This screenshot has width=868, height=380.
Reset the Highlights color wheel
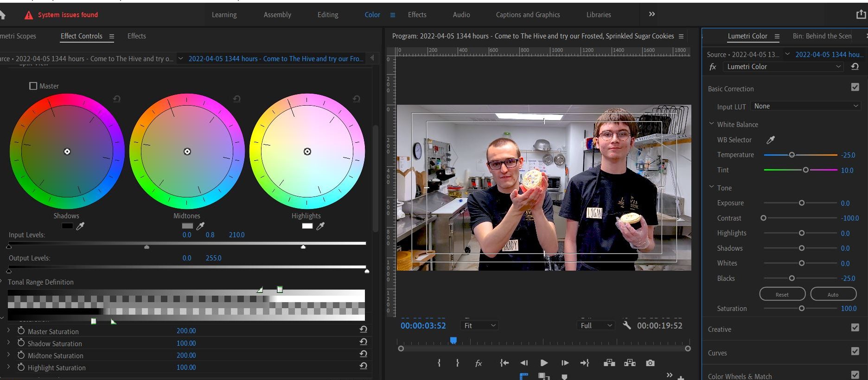(x=357, y=99)
